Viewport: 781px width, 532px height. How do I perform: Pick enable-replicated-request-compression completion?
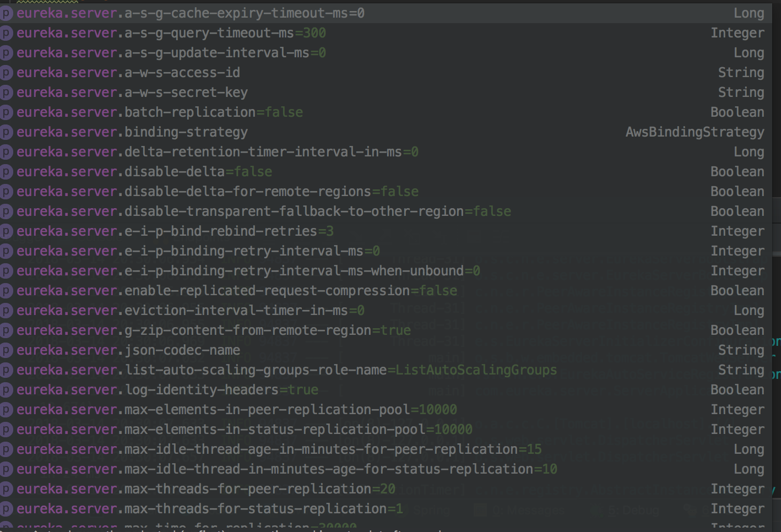pos(236,291)
